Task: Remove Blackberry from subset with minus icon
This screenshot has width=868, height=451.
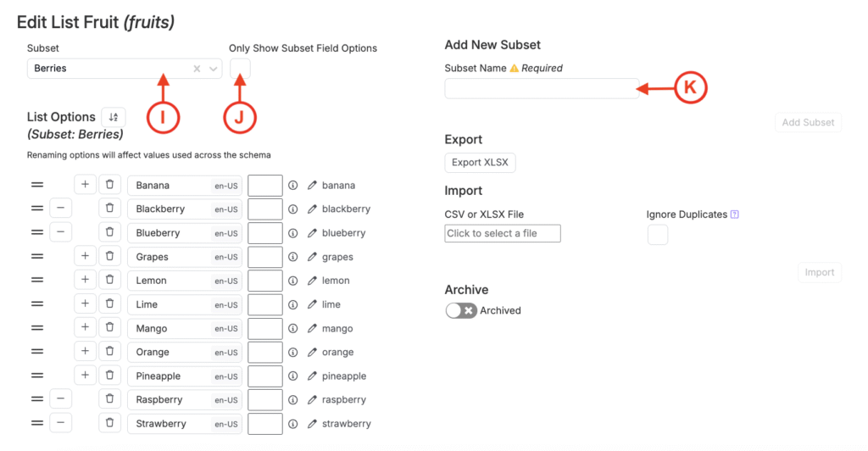Action: coord(60,209)
